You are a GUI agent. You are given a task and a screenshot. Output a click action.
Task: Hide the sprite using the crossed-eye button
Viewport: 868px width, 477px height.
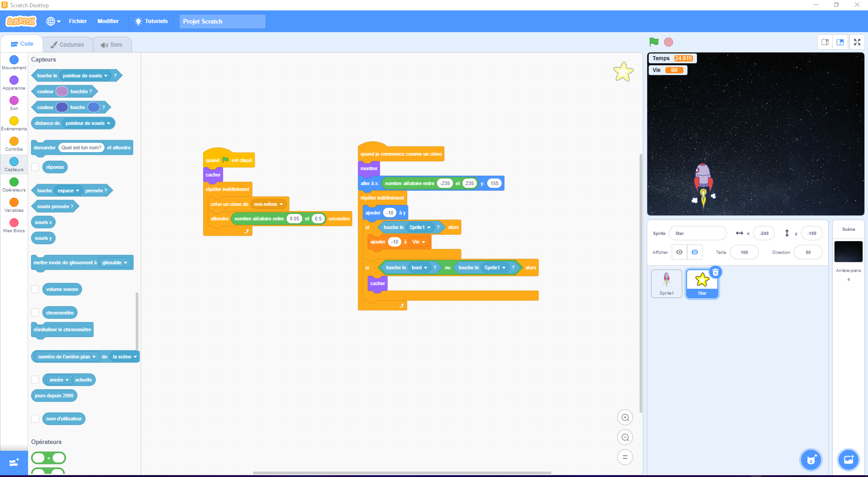pos(694,253)
